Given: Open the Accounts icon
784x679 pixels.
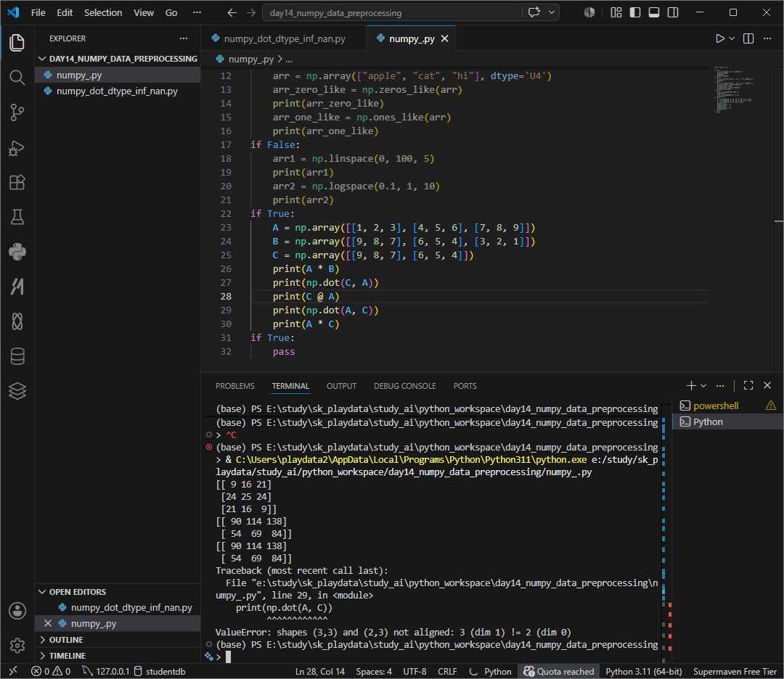Looking at the screenshot, I should click(x=17, y=611).
